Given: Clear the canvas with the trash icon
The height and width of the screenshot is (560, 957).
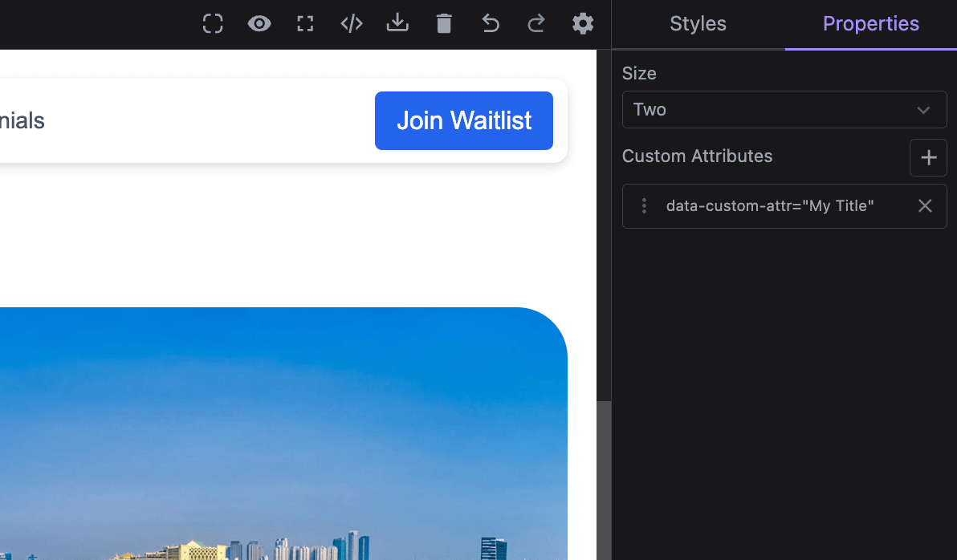Looking at the screenshot, I should tap(444, 24).
